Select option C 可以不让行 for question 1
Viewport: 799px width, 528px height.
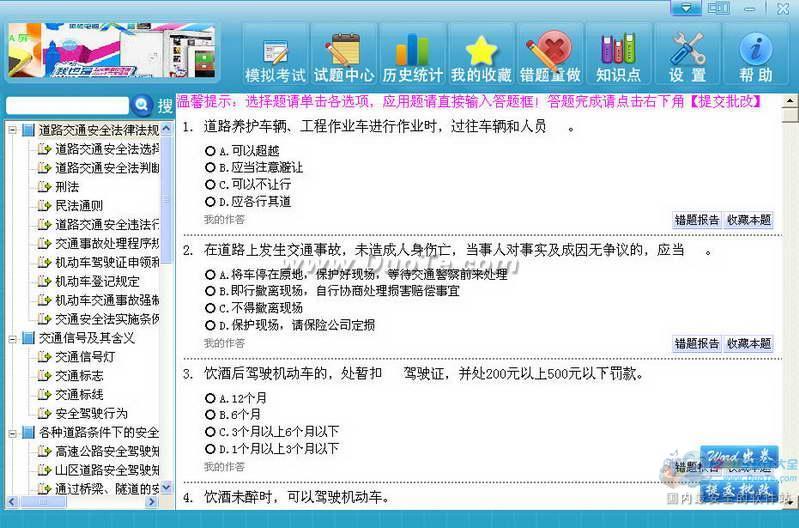click(x=210, y=184)
